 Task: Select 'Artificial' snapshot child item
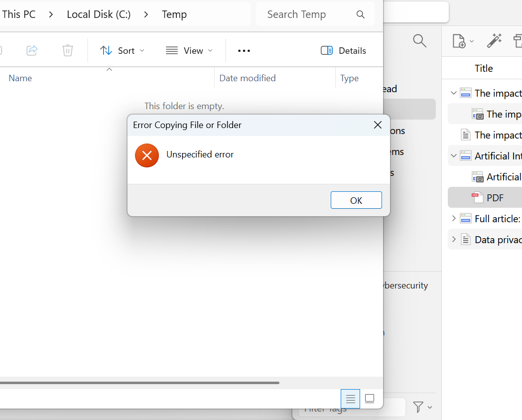485,176
